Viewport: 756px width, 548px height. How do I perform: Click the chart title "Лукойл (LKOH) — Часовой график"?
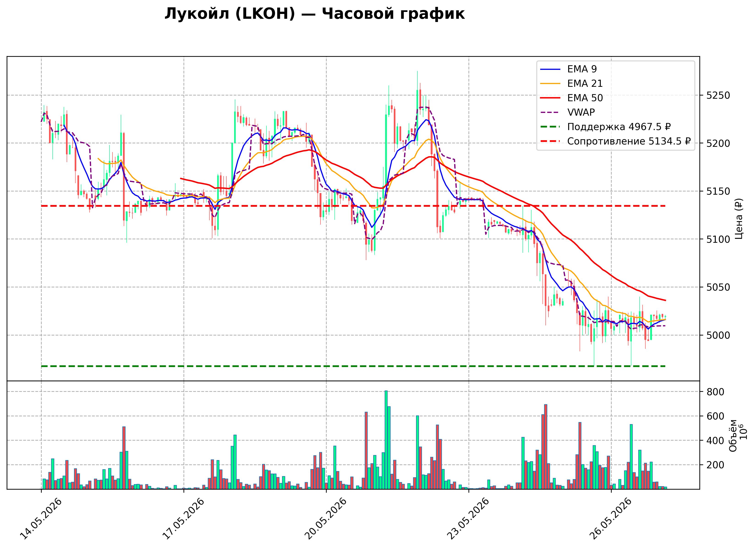pos(314,14)
